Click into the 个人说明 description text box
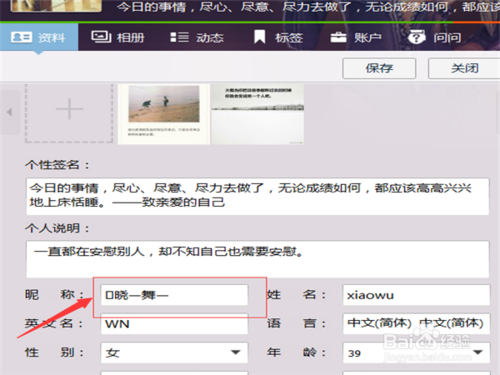 point(257,259)
